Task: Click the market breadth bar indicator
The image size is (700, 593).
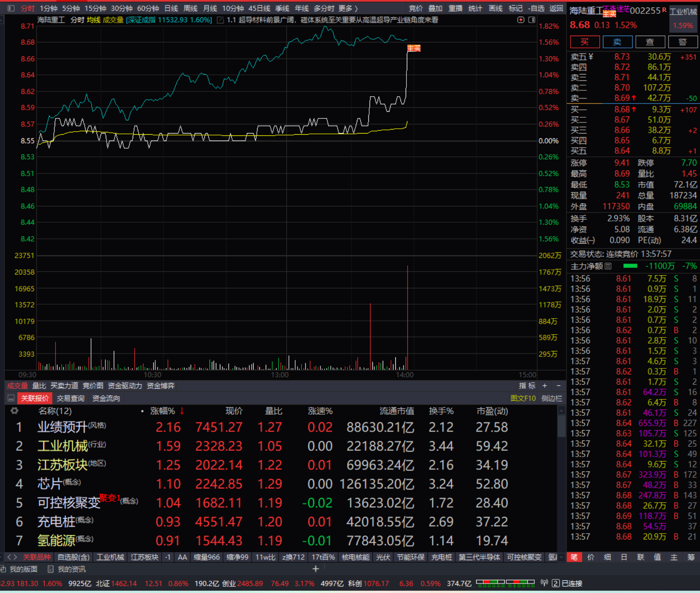Action: 505,583
